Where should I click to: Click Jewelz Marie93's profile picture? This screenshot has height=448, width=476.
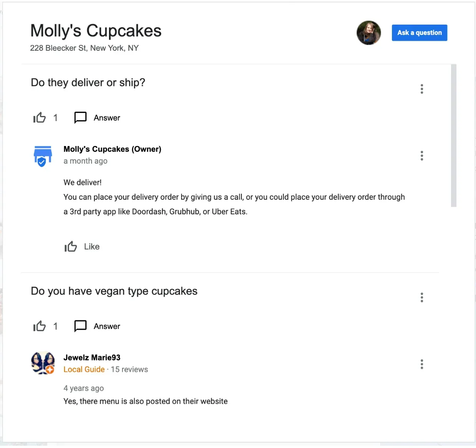[x=43, y=363]
